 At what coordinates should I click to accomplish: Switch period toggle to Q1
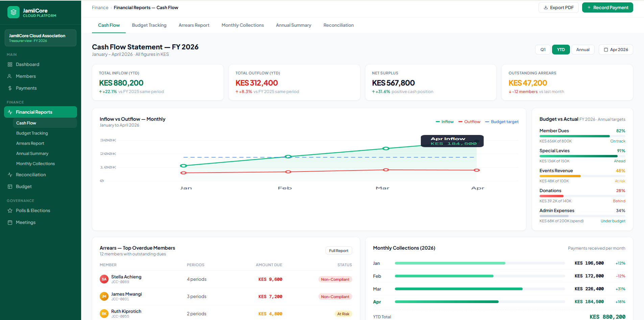pos(543,50)
